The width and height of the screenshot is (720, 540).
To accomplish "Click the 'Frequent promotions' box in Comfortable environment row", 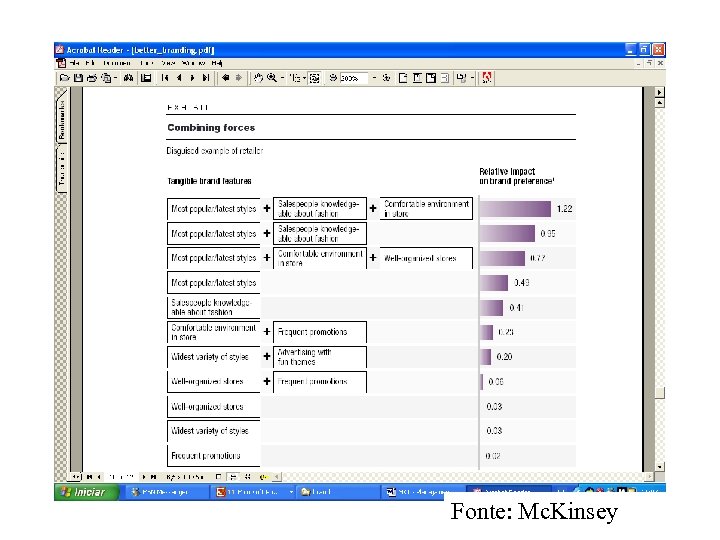I will pyautogui.click(x=320, y=332).
